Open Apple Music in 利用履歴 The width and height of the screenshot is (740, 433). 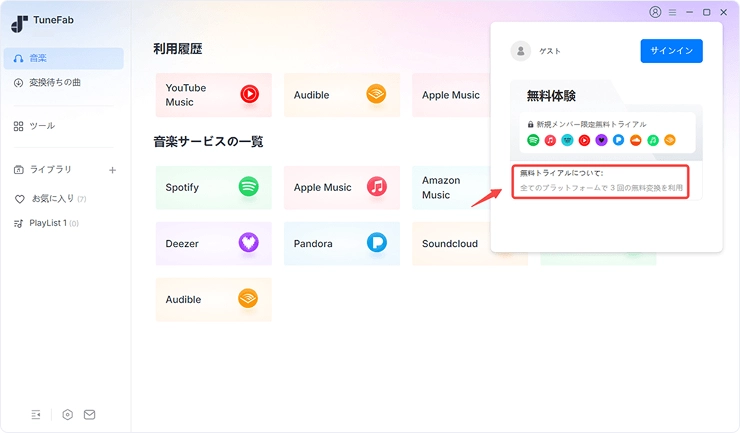451,95
